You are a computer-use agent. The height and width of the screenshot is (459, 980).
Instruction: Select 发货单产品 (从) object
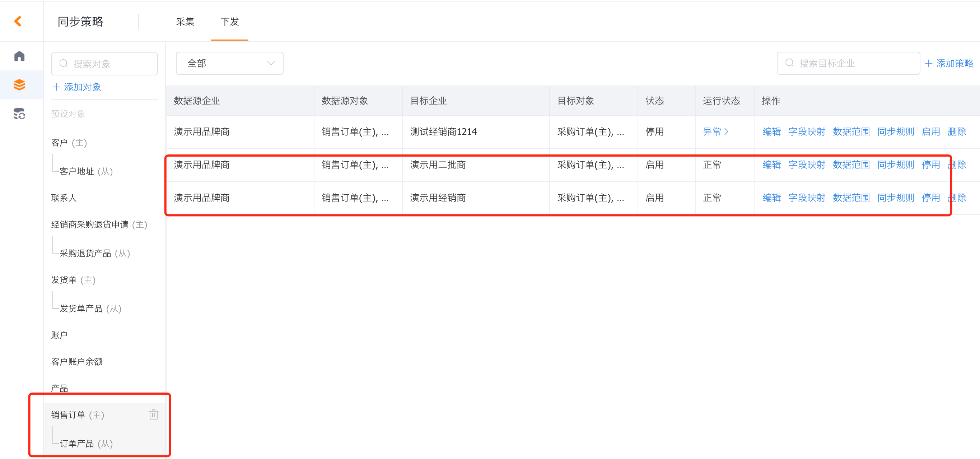tap(90, 309)
